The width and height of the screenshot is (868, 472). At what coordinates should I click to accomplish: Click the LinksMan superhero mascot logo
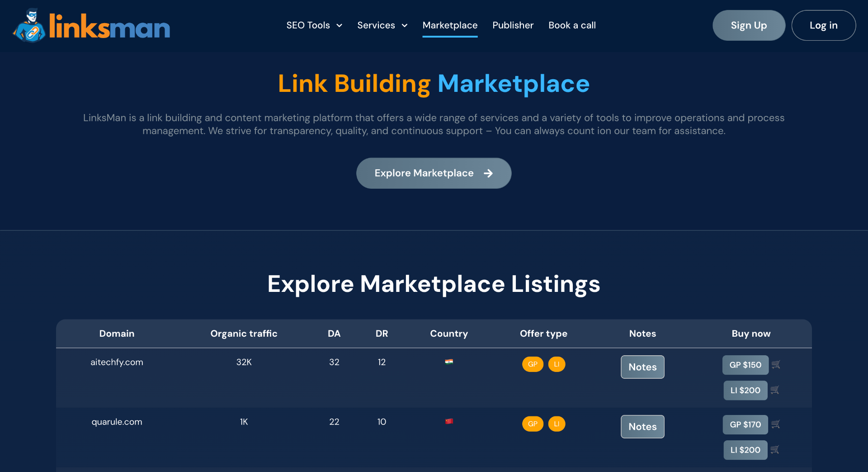coord(29,25)
